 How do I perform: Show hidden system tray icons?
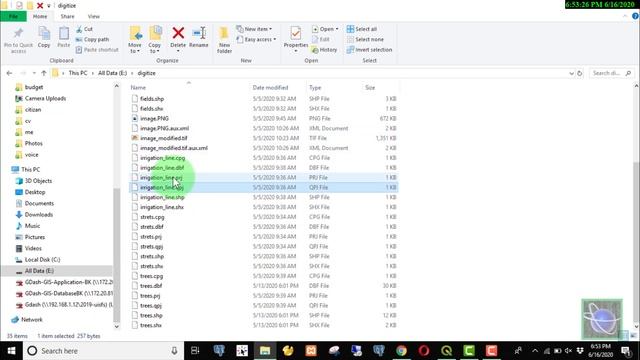coord(535,351)
